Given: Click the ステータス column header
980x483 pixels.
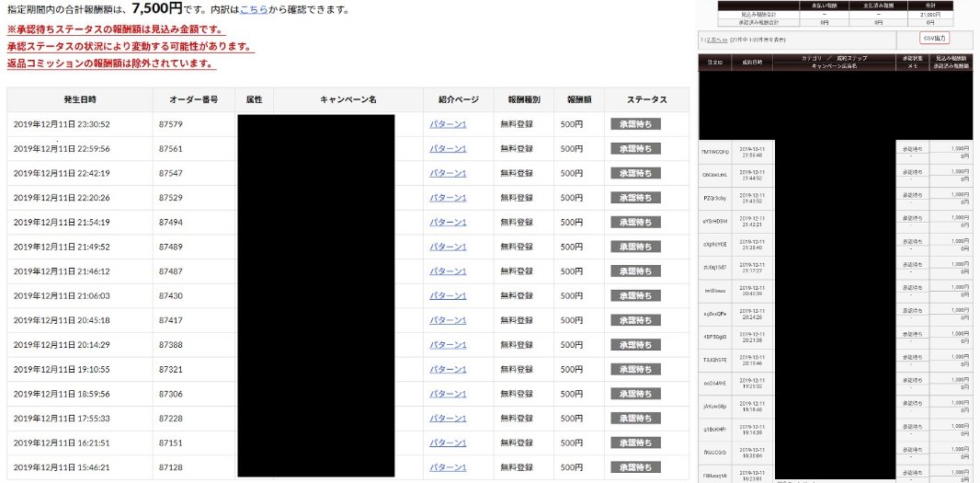Looking at the screenshot, I should 647,99.
